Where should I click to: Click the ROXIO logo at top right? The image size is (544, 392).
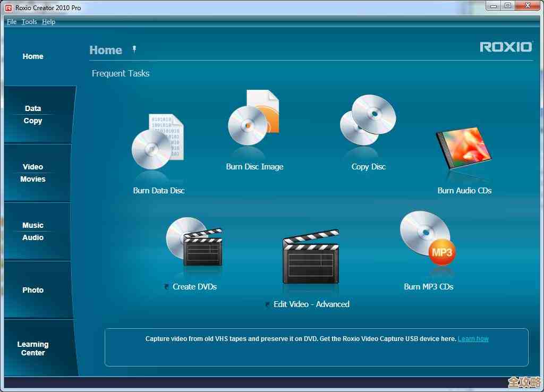tap(506, 47)
